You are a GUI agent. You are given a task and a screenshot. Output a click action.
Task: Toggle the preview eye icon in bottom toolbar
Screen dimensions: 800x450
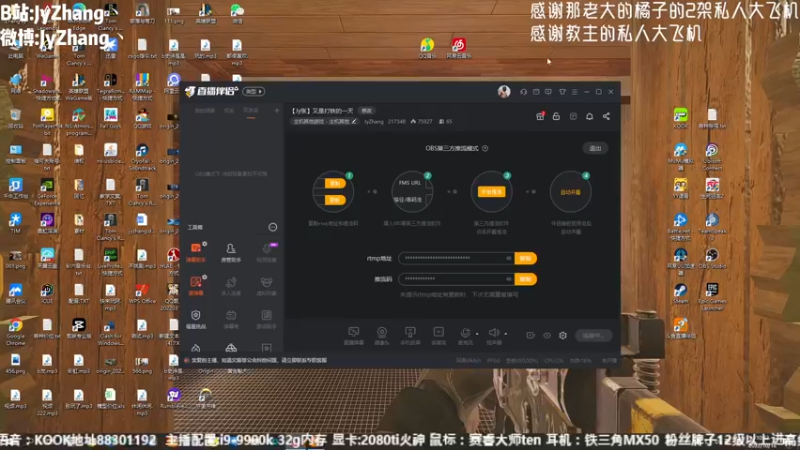[x=547, y=335]
